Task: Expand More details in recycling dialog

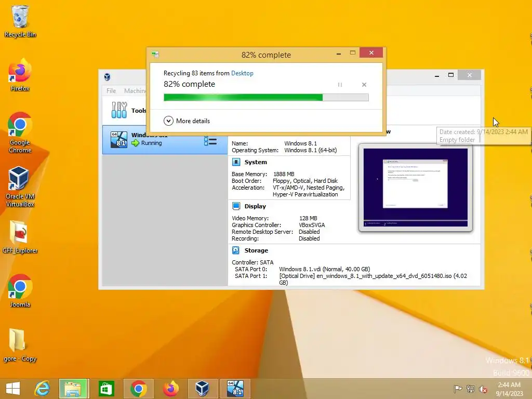Action: click(187, 121)
